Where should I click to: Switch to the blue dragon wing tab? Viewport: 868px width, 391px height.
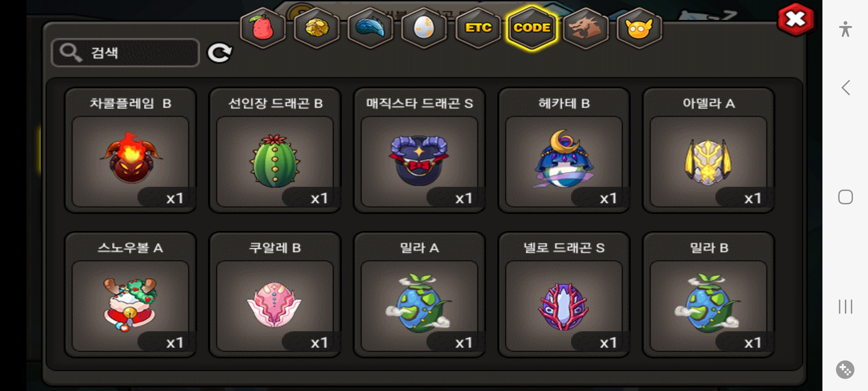pyautogui.click(x=370, y=28)
